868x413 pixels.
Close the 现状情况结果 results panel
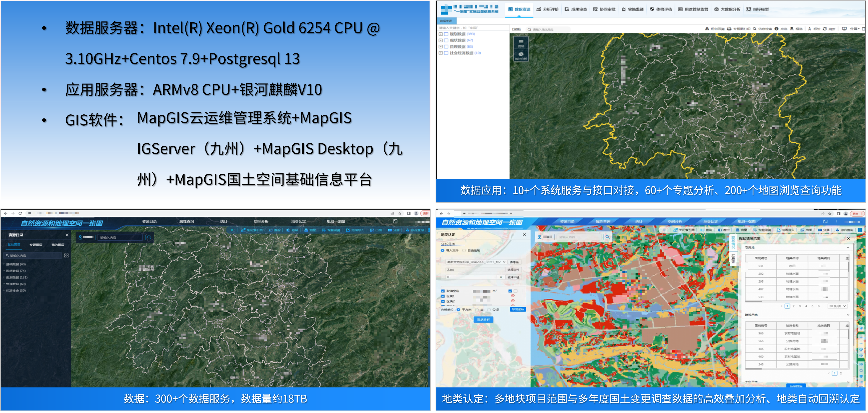[848, 239]
